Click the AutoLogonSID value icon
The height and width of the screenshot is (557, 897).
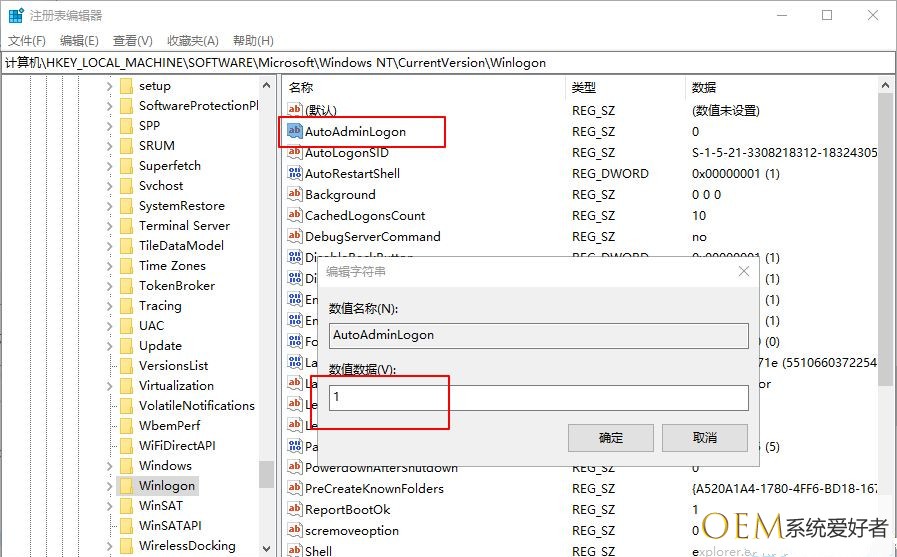pyautogui.click(x=294, y=152)
